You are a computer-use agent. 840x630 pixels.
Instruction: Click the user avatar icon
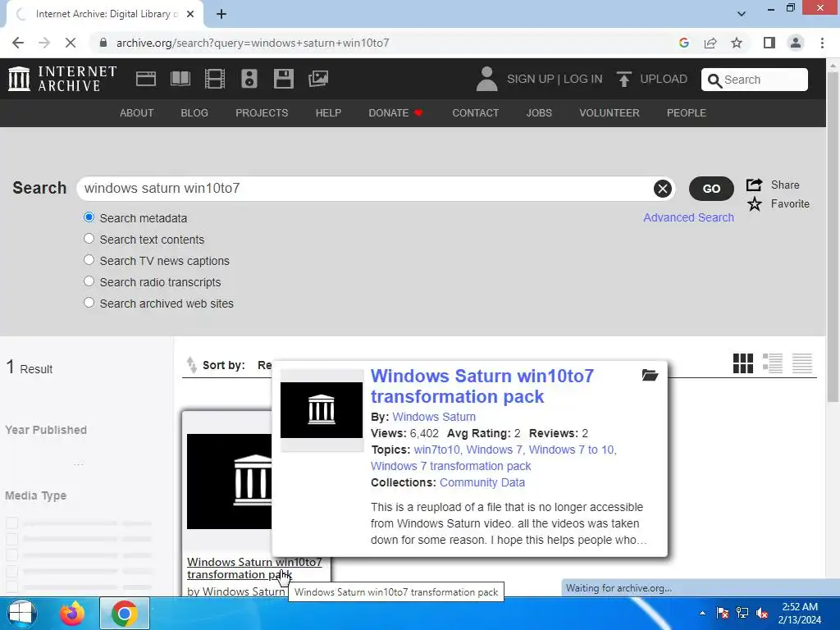point(486,79)
